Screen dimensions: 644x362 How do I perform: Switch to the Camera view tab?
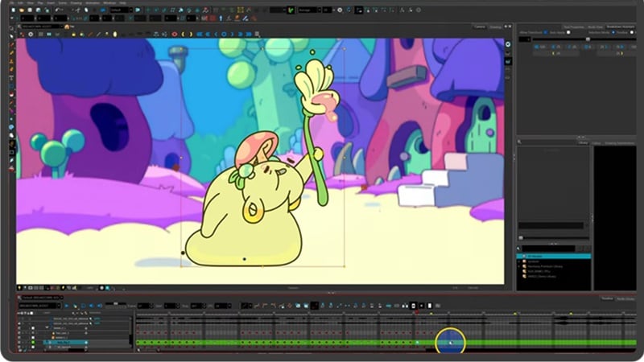click(x=480, y=27)
